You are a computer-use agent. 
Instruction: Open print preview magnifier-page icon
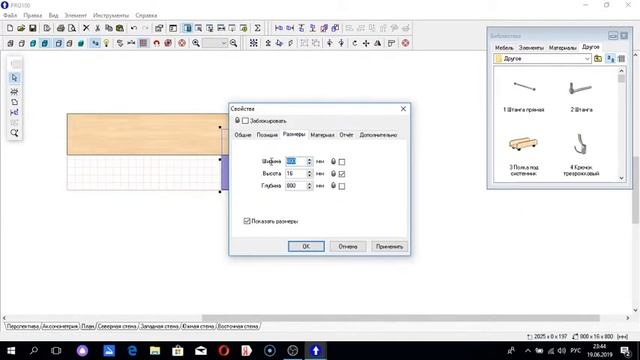tap(72, 28)
